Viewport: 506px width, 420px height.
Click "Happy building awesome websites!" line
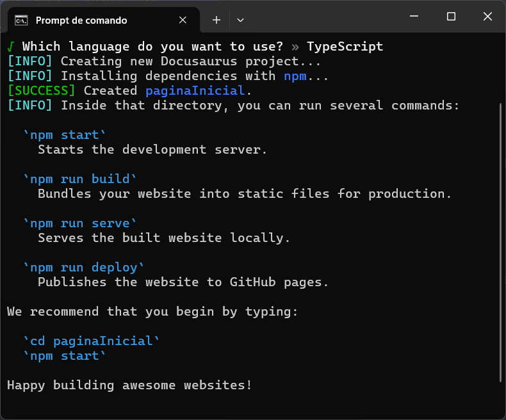129,385
